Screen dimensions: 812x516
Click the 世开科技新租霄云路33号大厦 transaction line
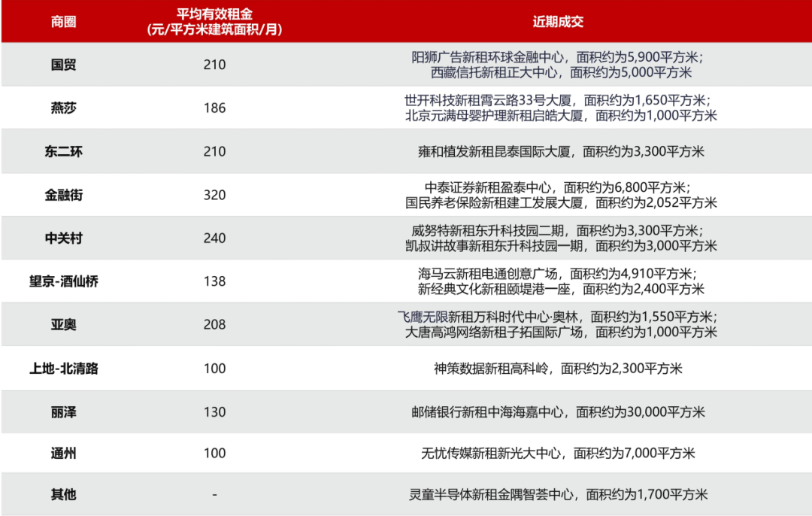[x=558, y=100]
